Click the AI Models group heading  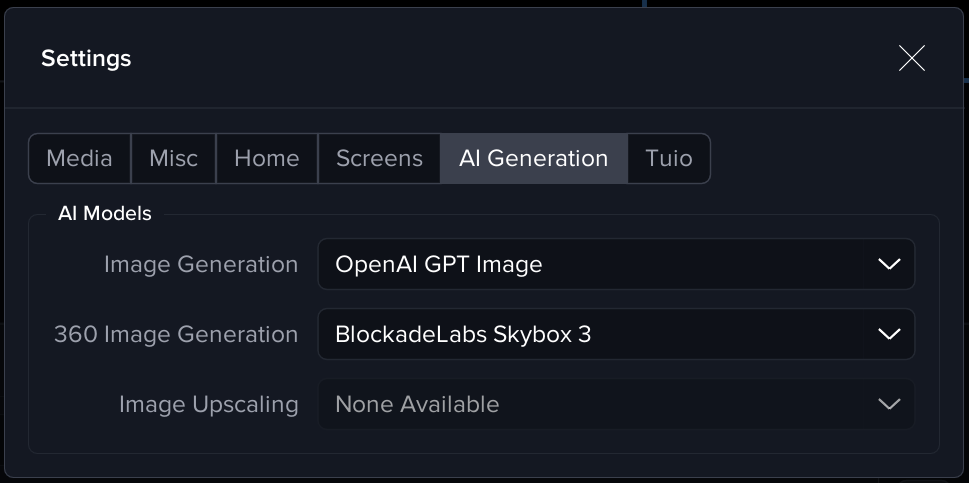105,213
